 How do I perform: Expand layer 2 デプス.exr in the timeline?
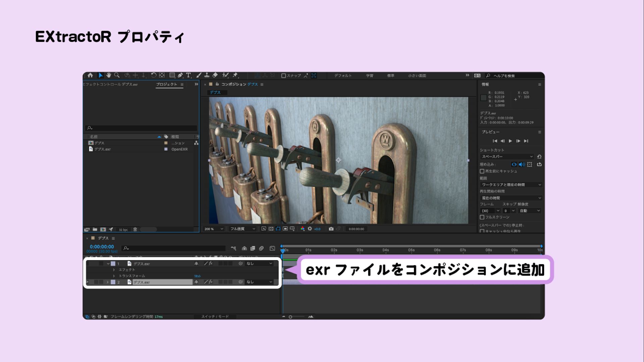(107, 282)
